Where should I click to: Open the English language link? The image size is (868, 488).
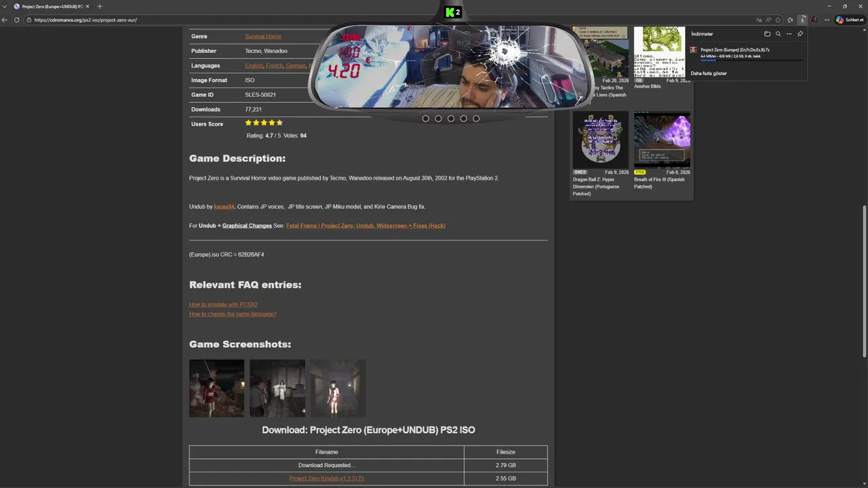[254, 66]
